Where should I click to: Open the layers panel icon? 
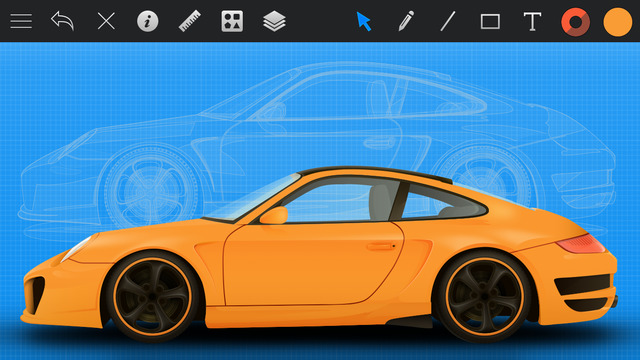coord(274,21)
